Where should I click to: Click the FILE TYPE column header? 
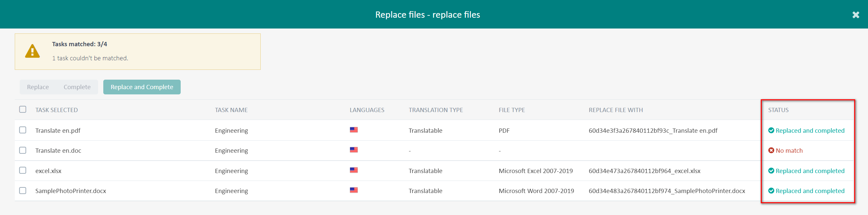[x=512, y=110]
